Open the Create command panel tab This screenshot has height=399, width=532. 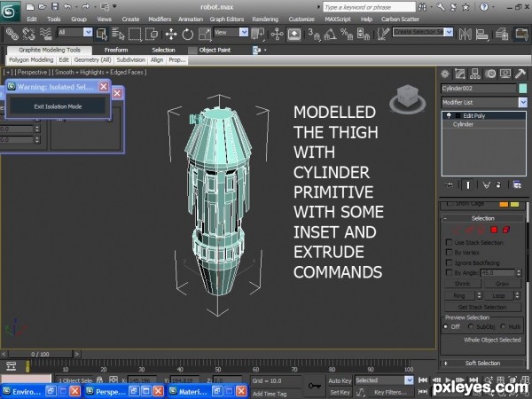(x=445, y=74)
